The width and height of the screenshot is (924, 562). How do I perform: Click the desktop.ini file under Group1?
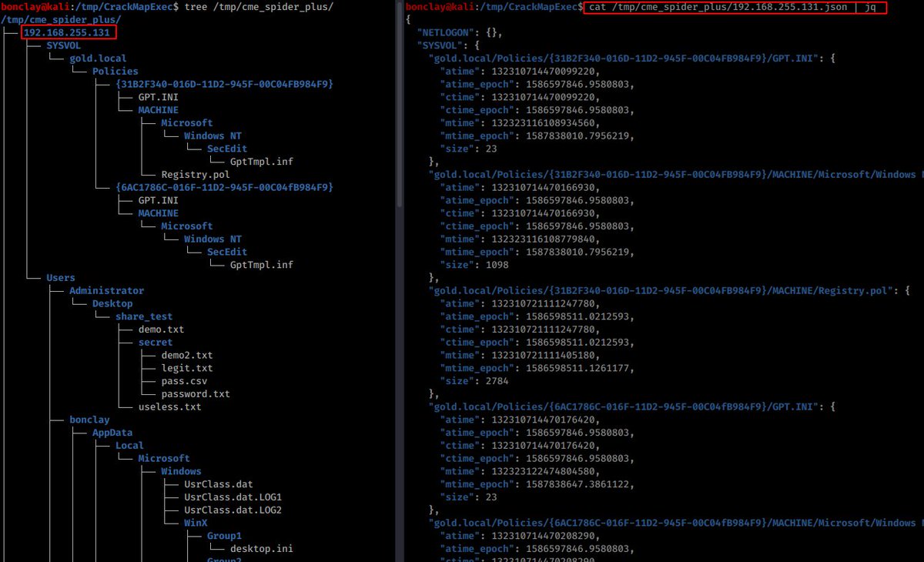261,549
